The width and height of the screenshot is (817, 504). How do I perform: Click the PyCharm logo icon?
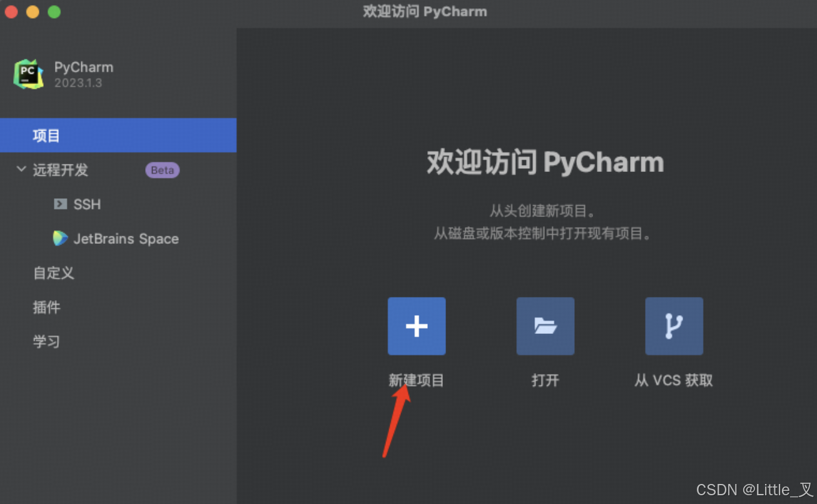tap(29, 74)
